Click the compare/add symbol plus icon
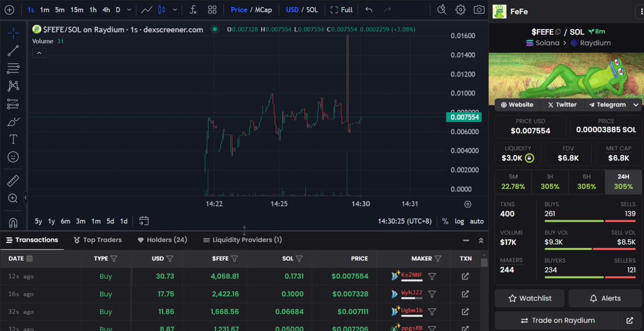The height and width of the screenshot is (331, 644). (x=10, y=10)
